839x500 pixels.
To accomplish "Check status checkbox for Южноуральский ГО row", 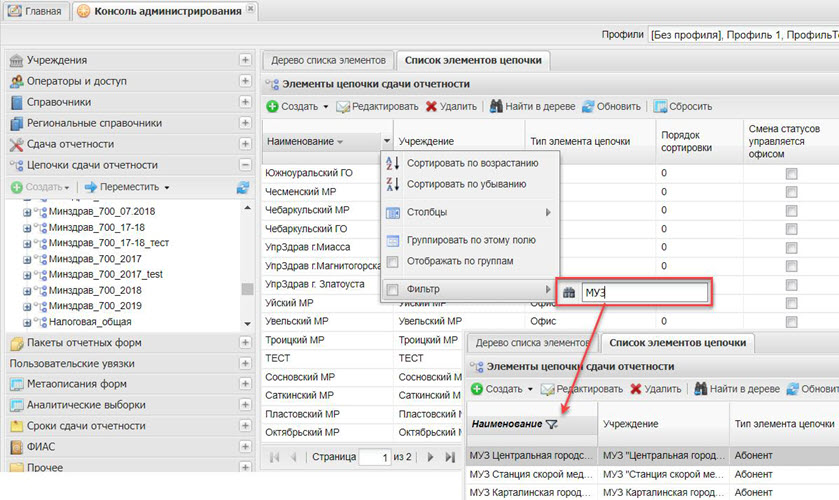I will [x=792, y=174].
